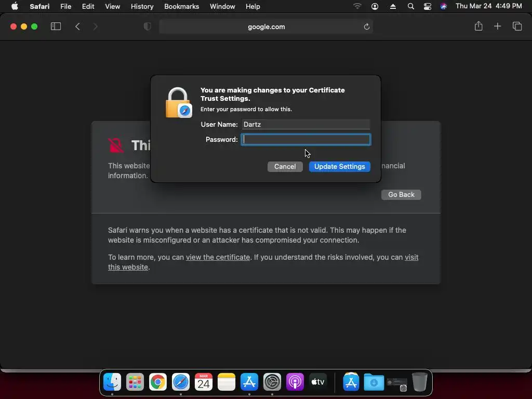The width and height of the screenshot is (532, 399).
Task: Reload the page with the refresh icon
Action: pyautogui.click(x=366, y=26)
